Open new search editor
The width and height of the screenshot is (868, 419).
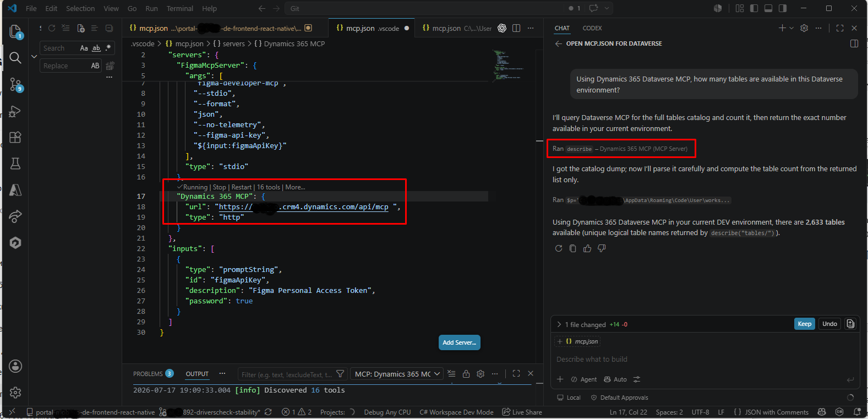[81, 28]
